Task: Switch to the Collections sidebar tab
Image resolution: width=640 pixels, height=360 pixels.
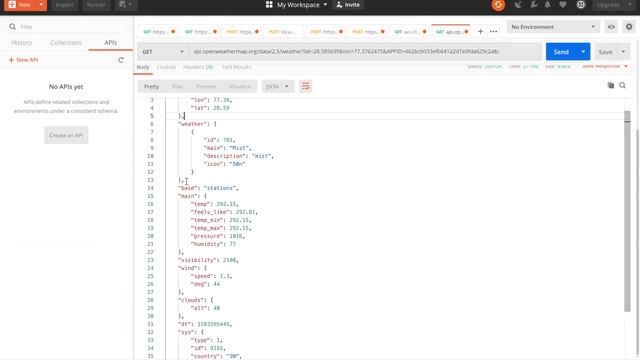Action: (66, 42)
